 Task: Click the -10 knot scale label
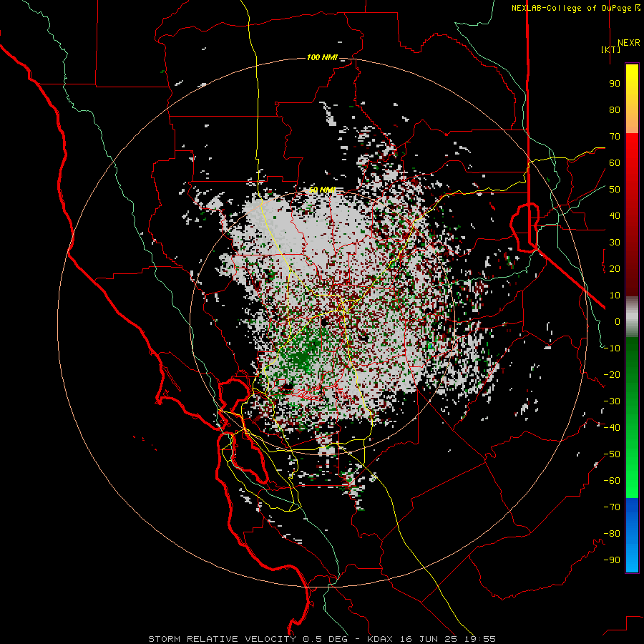pos(612,348)
